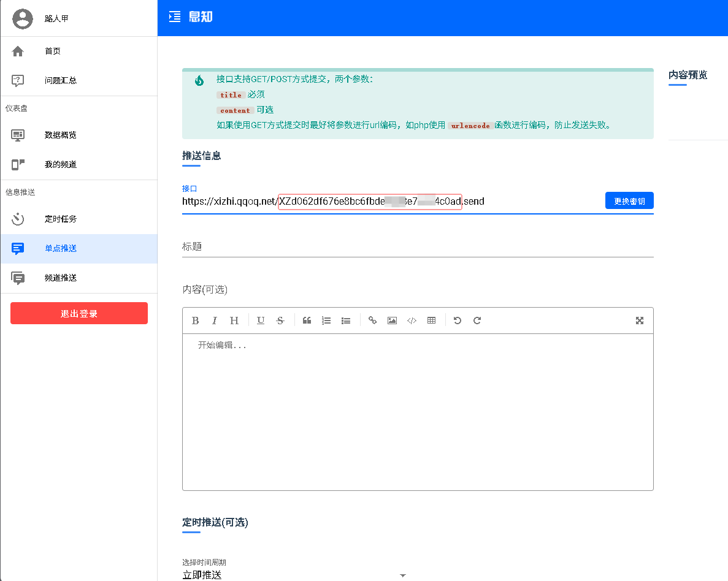Apply italic formatting
728x581 pixels.
214,321
